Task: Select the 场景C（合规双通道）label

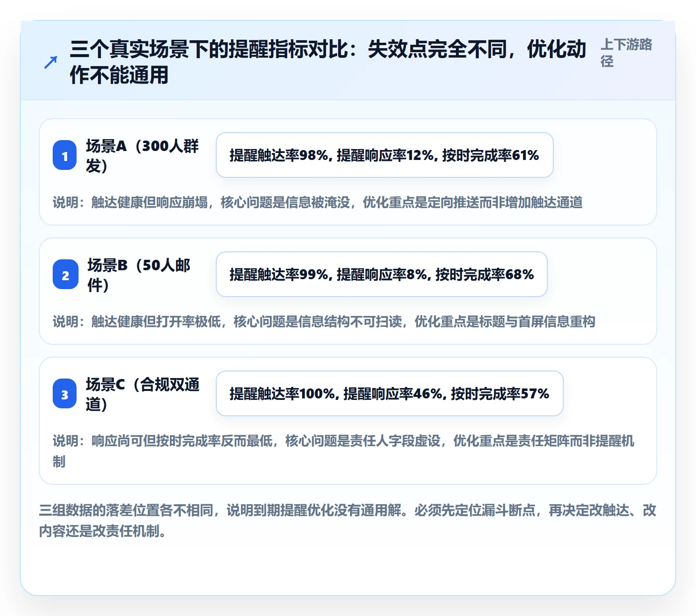Action: tap(143, 394)
